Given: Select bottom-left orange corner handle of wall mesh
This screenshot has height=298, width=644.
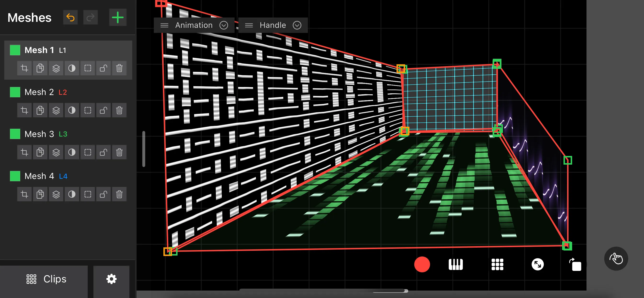Looking at the screenshot, I should [x=168, y=252].
